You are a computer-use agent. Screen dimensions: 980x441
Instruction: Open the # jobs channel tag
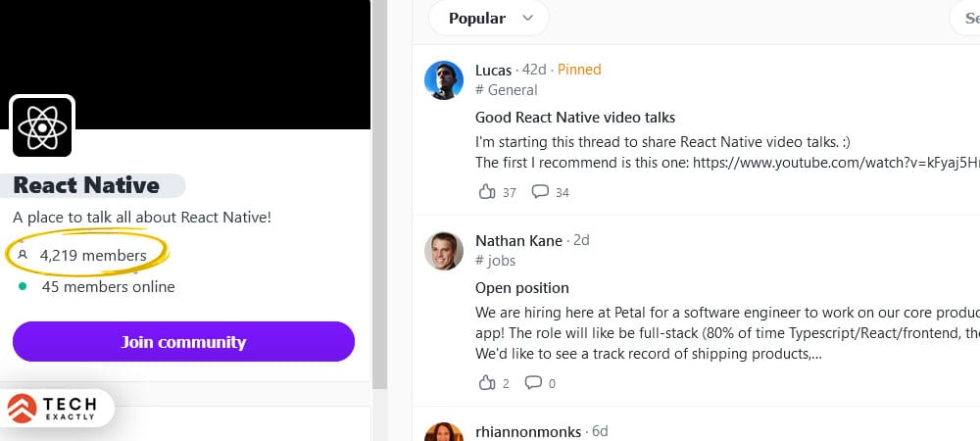(x=495, y=261)
